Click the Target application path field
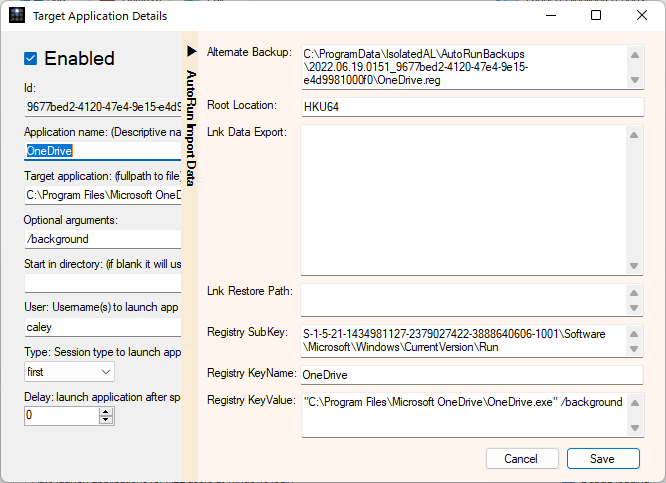The height and width of the screenshot is (483, 666). [x=103, y=195]
